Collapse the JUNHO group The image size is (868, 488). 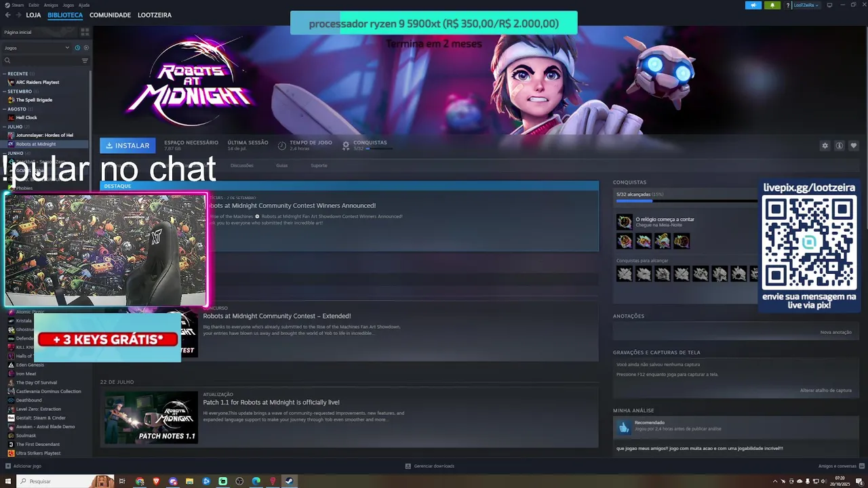point(15,152)
